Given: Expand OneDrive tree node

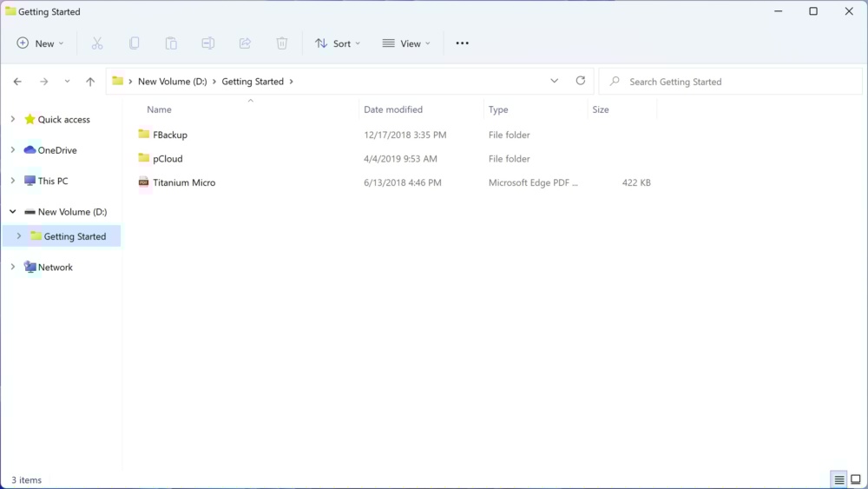Looking at the screenshot, I should point(13,150).
